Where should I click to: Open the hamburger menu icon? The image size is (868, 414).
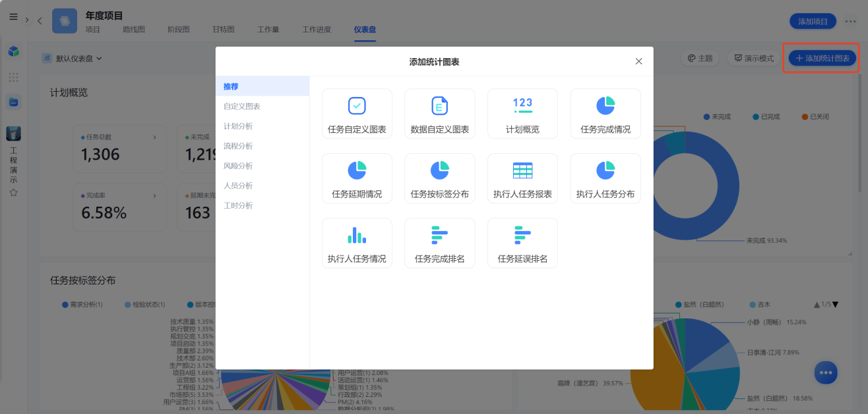pyautogui.click(x=13, y=17)
